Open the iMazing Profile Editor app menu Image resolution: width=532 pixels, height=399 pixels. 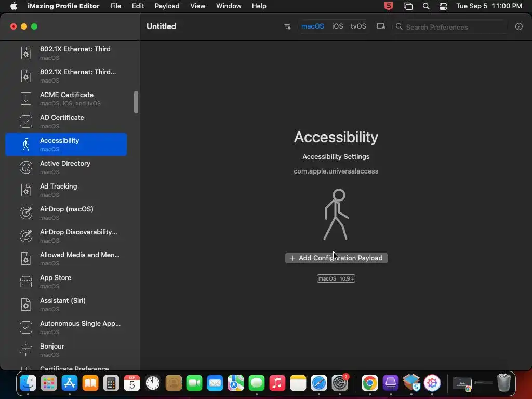coord(63,6)
